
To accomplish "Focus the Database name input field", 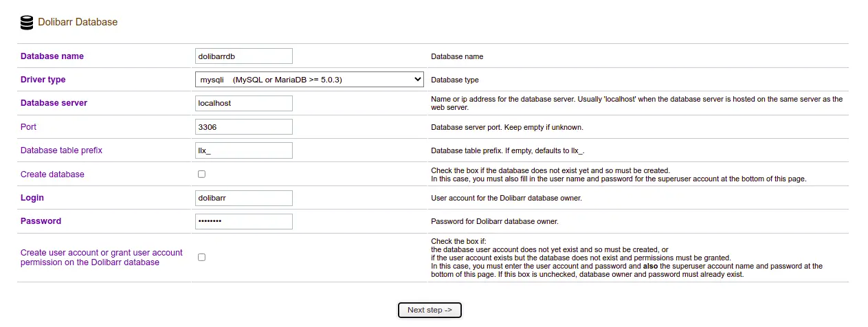I will pyautogui.click(x=244, y=56).
